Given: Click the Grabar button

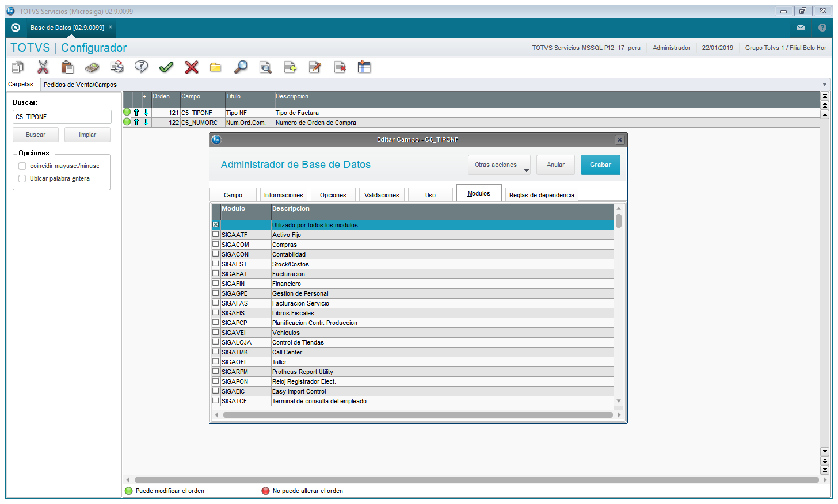Looking at the screenshot, I should click(600, 165).
